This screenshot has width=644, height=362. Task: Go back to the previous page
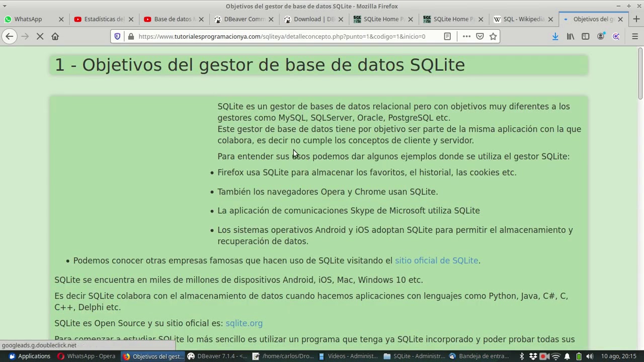pyautogui.click(x=10, y=36)
